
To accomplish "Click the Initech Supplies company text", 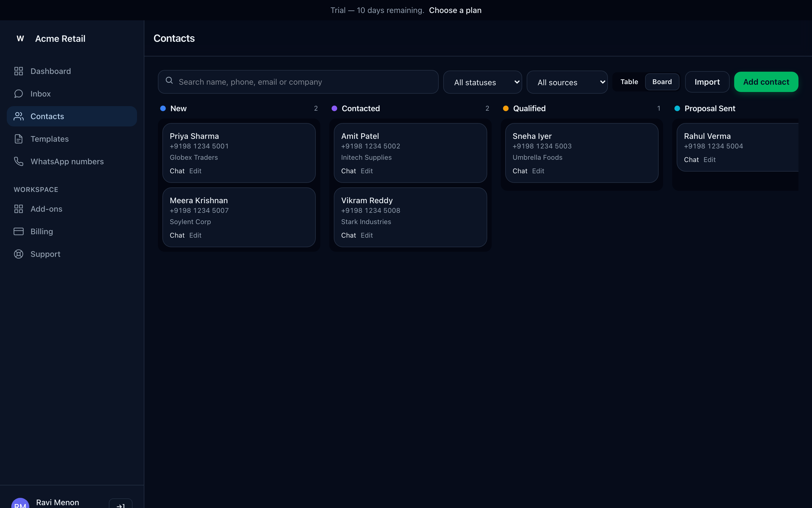I will click(366, 157).
